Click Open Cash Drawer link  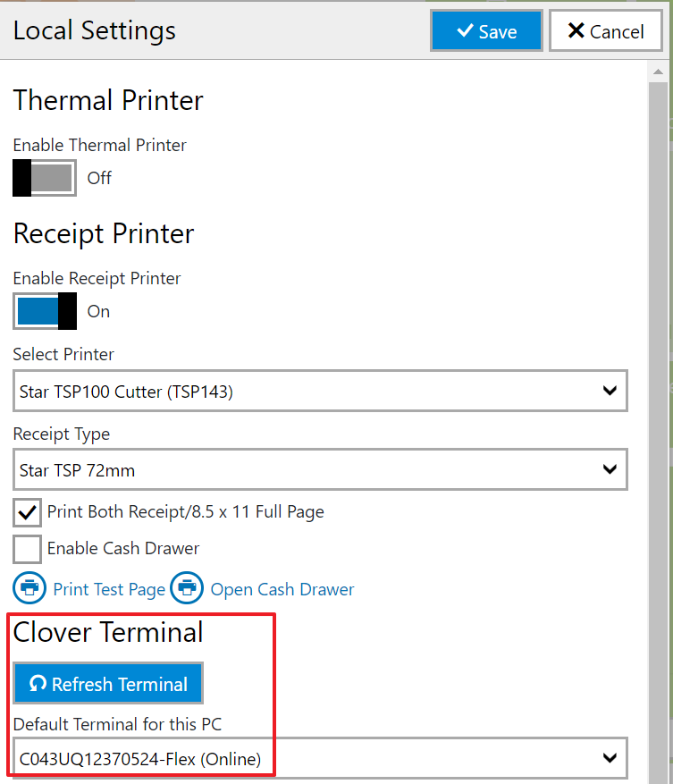[282, 589]
